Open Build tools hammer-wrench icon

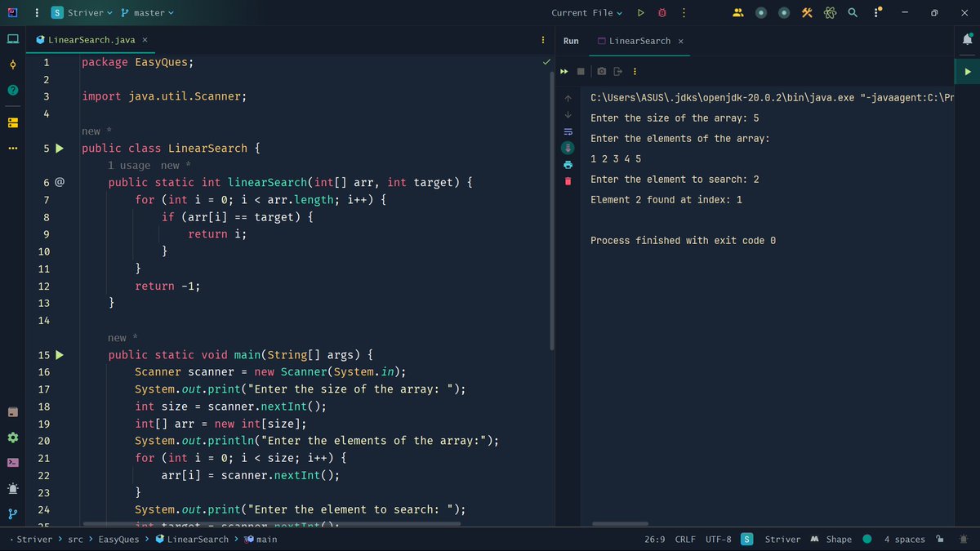(x=807, y=13)
